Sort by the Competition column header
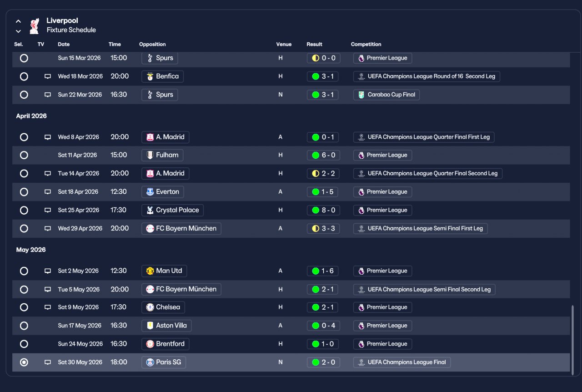Viewport: 582px width, 392px height. (366, 44)
